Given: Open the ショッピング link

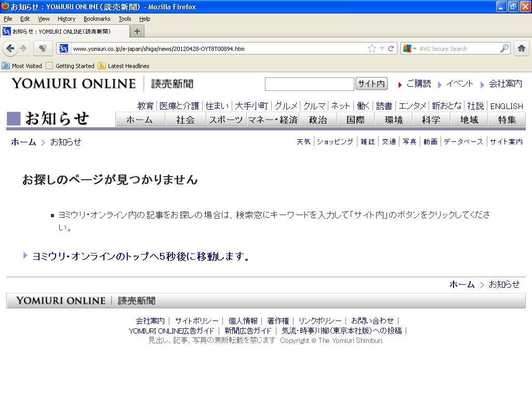Looking at the screenshot, I should coord(335,141).
